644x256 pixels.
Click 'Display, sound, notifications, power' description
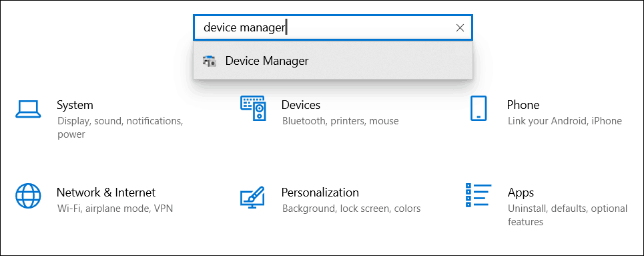(120, 128)
